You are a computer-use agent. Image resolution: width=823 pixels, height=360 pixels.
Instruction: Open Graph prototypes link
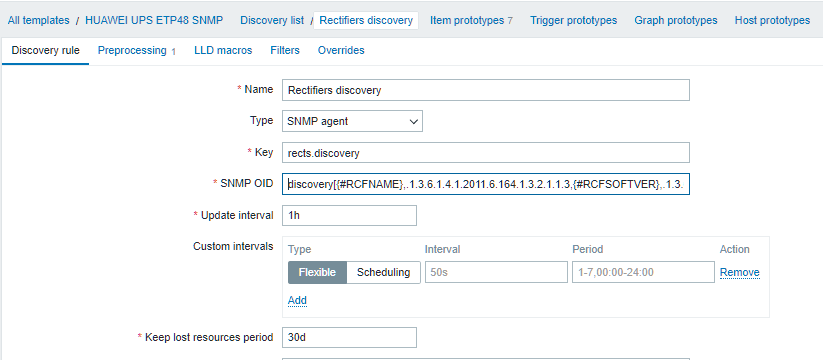[676, 20]
